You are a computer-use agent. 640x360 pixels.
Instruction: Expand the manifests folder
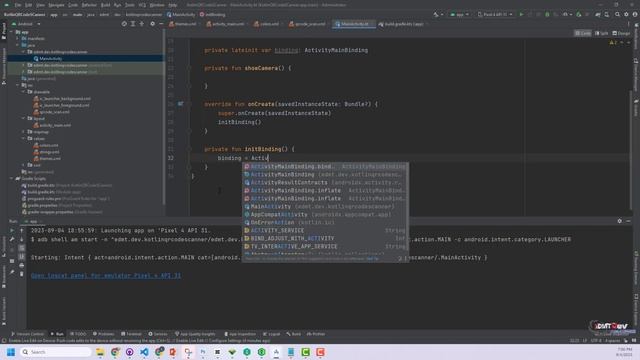tap(18, 38)
